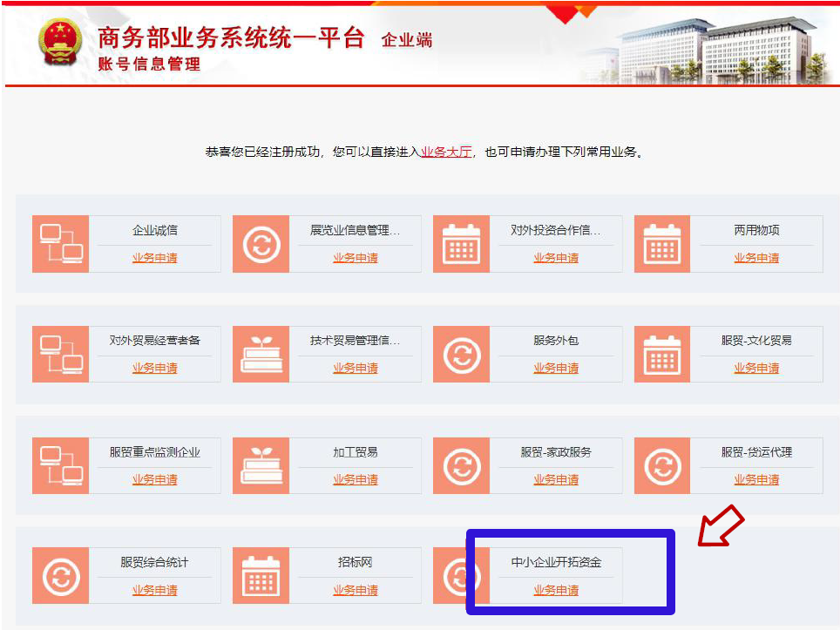This screenshot has height=630, width=840.
Task: Click the 服务外包 refresh circle icon
Action: 461,355
